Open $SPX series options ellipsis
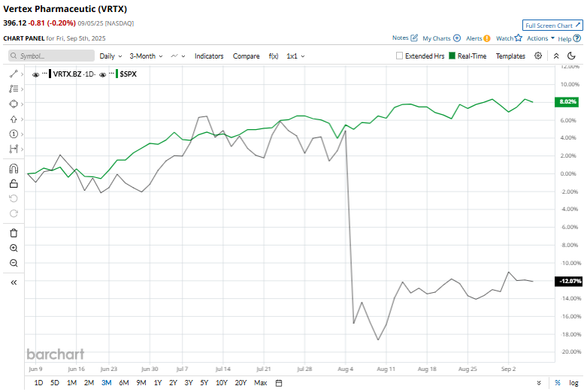 coord(111,74)
